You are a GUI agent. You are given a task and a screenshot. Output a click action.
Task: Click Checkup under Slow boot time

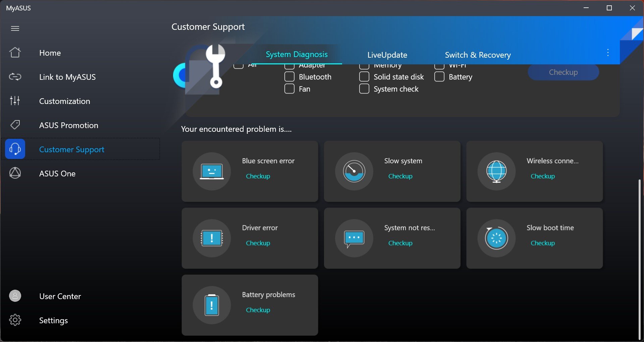click(x=542, y=243)
